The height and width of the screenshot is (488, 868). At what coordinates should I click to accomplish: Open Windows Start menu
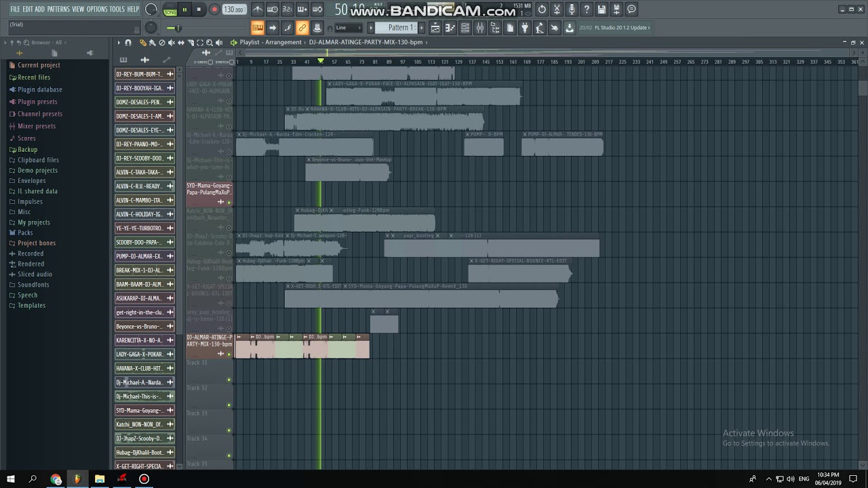(12, 479)
